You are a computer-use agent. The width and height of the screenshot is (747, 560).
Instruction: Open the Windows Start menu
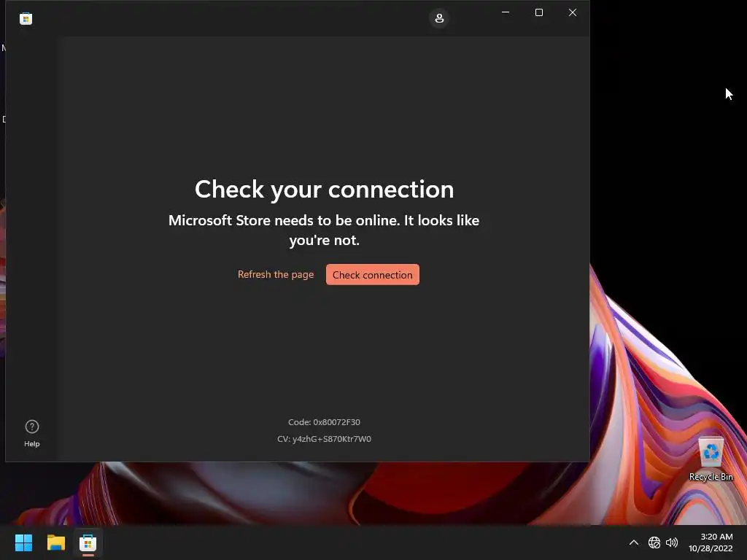pos(23,542)
